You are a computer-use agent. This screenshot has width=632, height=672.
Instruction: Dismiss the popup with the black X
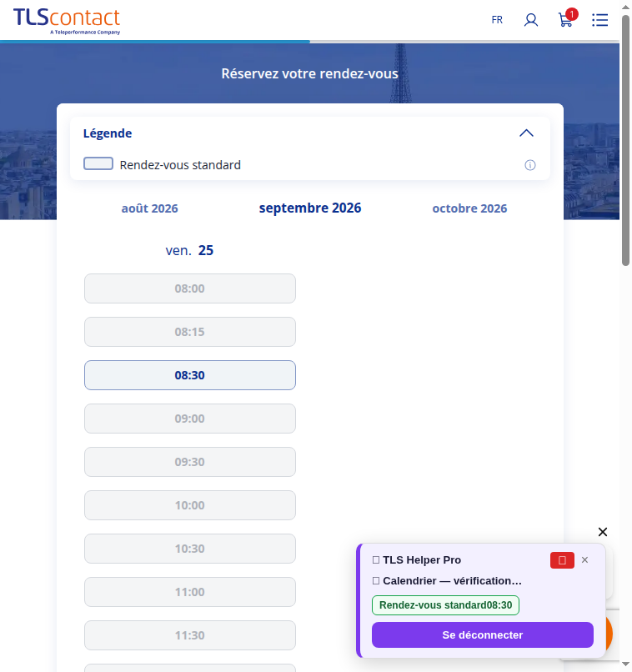603,532
